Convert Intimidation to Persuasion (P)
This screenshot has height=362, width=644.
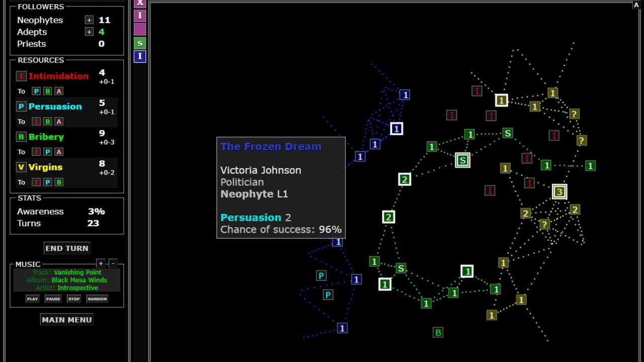click(36, 91)
